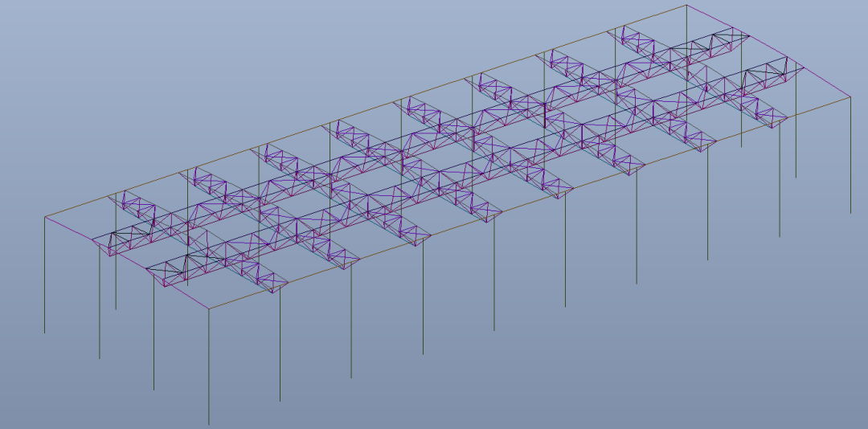Image resolution: width=868 pixels, height=429 pixels.
Task: Click the topmost rear corner node of the frame
Action: tap(686, 6)
